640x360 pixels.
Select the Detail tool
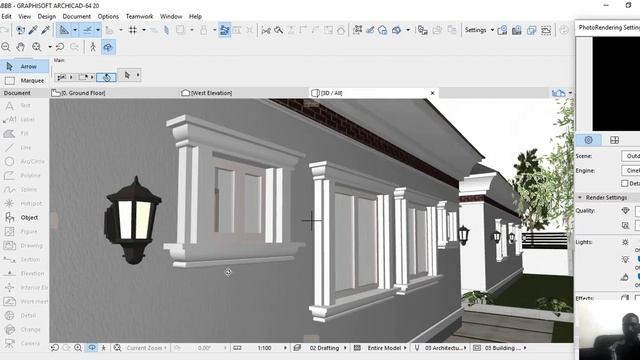point(24,316)
